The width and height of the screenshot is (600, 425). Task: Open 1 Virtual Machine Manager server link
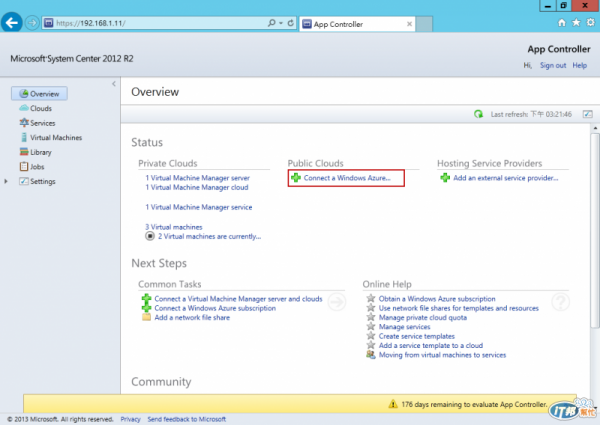click(197, 178)
